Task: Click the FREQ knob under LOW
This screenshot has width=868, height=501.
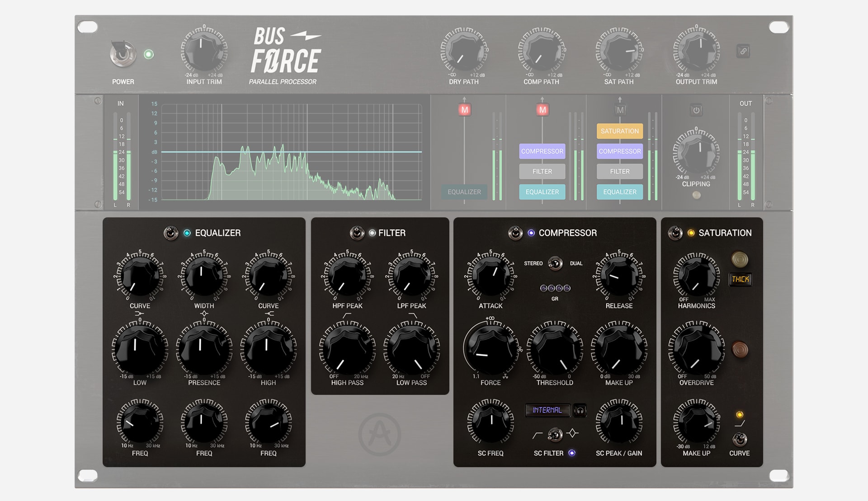Action: (x=140, y=422)
